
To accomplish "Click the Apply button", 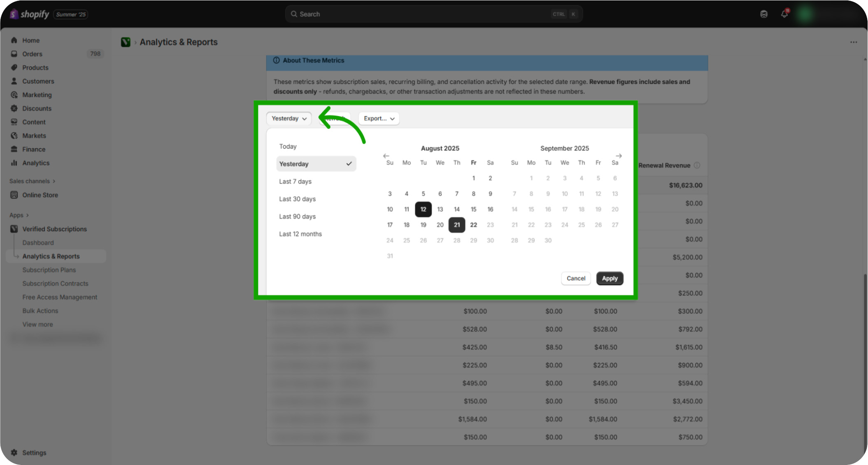I will [x=610, y=278].
